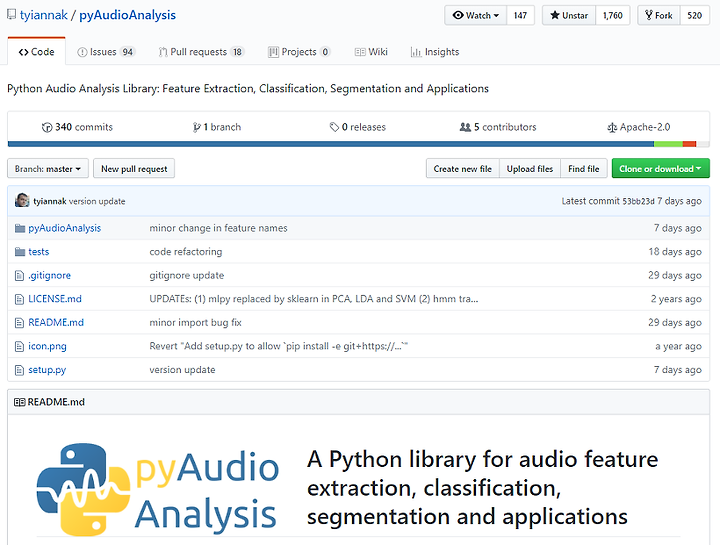View the 1 branch list
Viewport: 720px width, 545px height.
click(217, 127)
